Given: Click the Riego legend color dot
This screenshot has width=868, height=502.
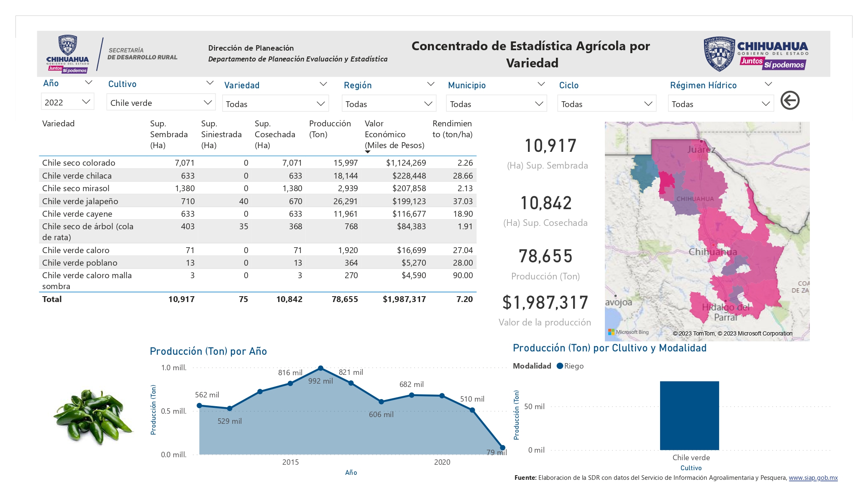Looking at the screenshot, I should tap(560, 366).
